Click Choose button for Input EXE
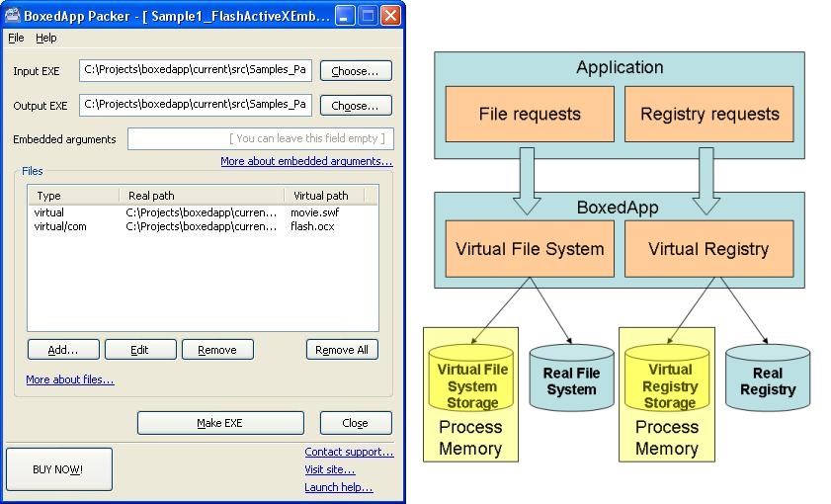The image size is (831, 504). tap(355, 71)
